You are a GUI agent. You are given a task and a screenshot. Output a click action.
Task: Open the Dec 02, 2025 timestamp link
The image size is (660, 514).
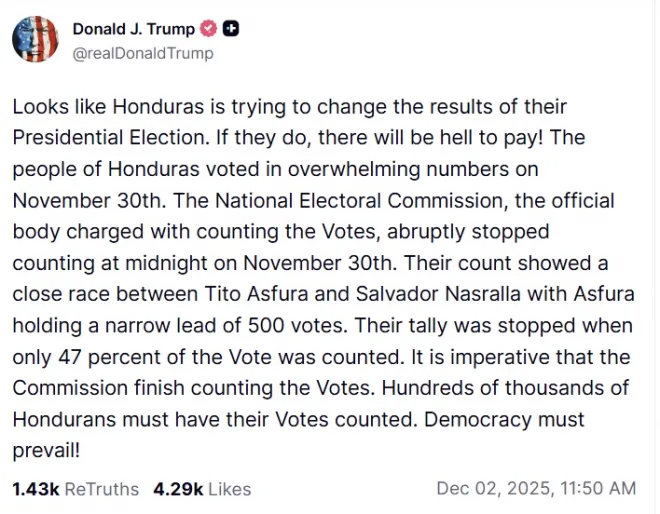[x=488, y=489]
